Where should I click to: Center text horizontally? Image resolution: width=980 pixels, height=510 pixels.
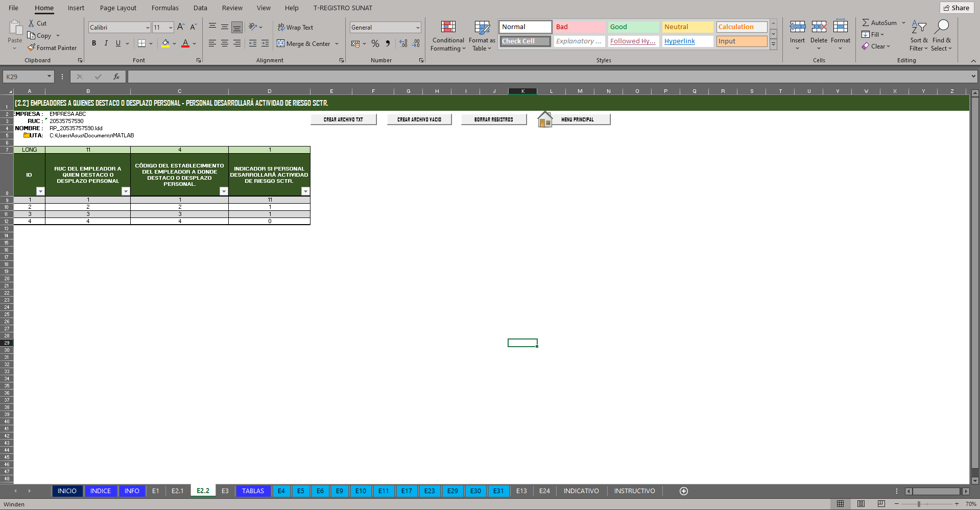[225, 43]
